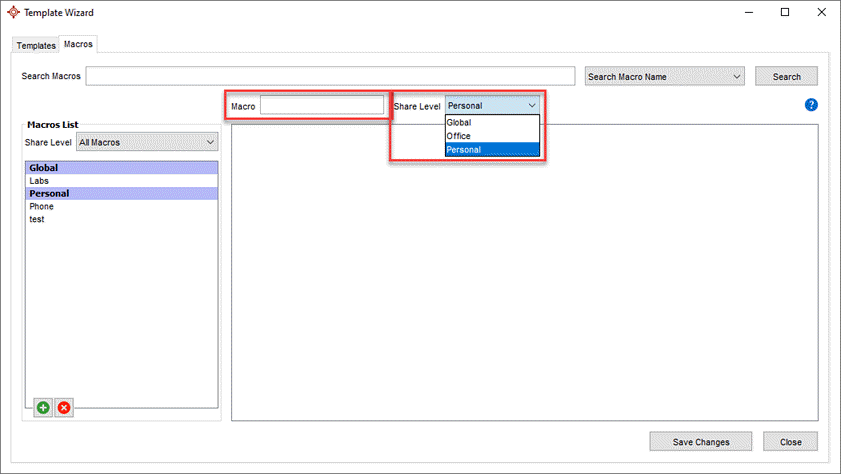Click the red delete macro icon
This screenshot has height=474, width=841.
click(64, 408)
